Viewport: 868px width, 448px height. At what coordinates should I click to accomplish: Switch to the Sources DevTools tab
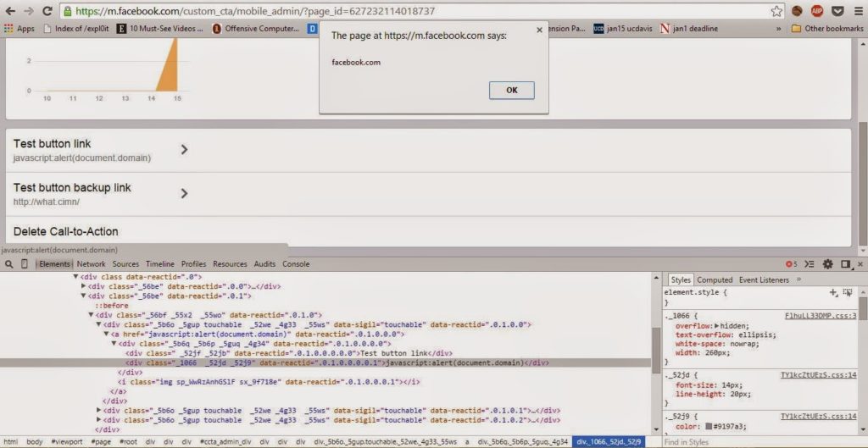[x=125, y=264]
